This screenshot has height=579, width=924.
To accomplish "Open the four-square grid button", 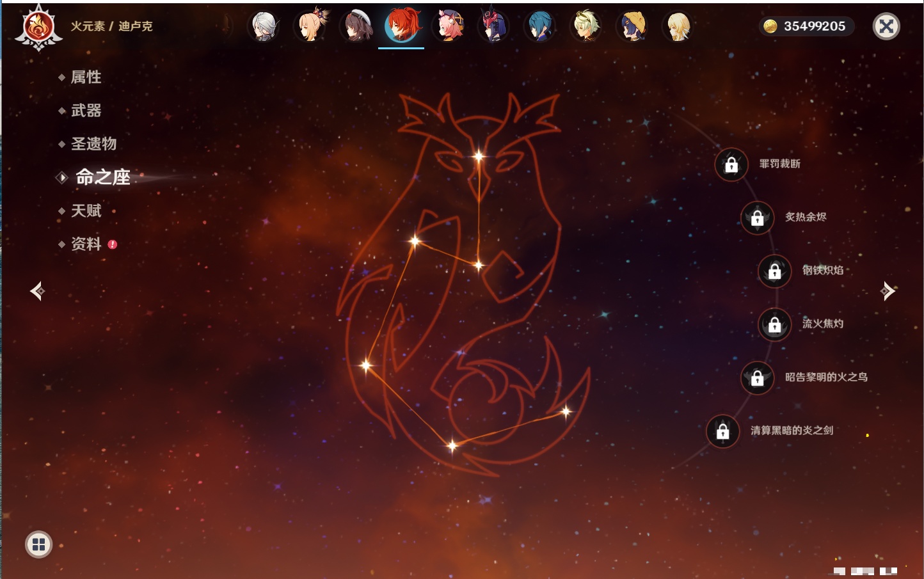I will click(x=38, y=544).
